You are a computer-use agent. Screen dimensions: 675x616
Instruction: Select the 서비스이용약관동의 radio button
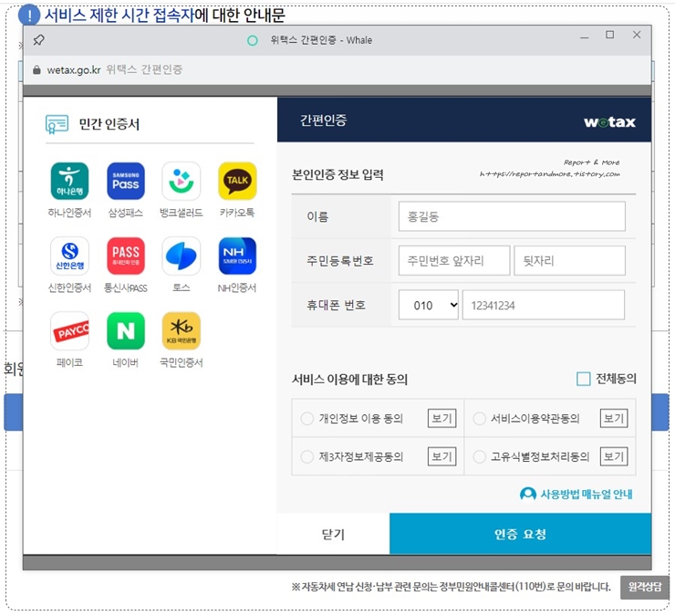tap(479, 418)
